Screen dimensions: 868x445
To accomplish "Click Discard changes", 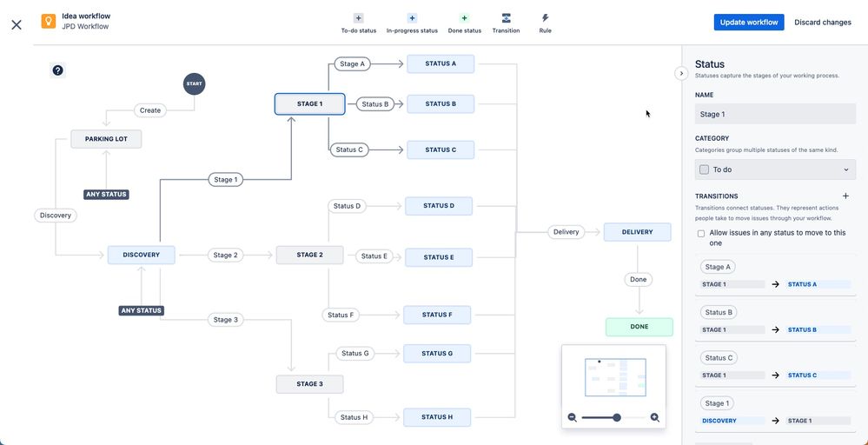I will [823, 22].
